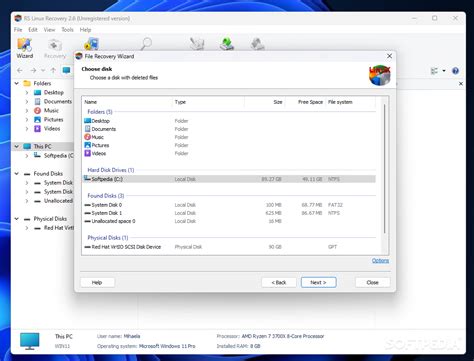This screenshot has height=361, width=474.
Task: Close the right side panel
Action: (x=461, y=84)
